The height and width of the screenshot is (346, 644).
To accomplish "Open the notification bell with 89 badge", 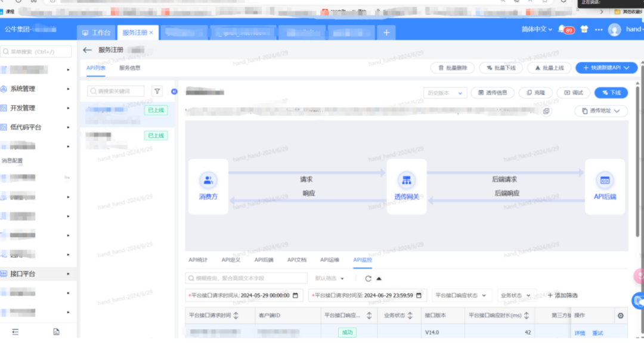I will 562,30.
